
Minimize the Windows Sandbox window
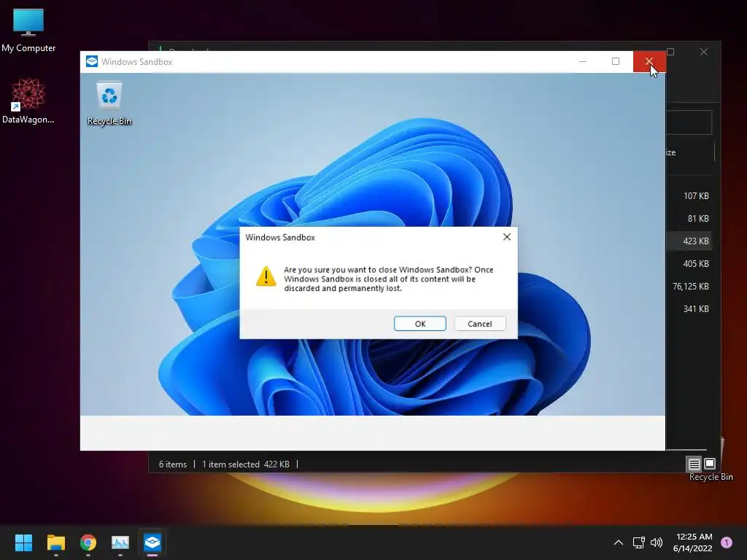(583, 61)
